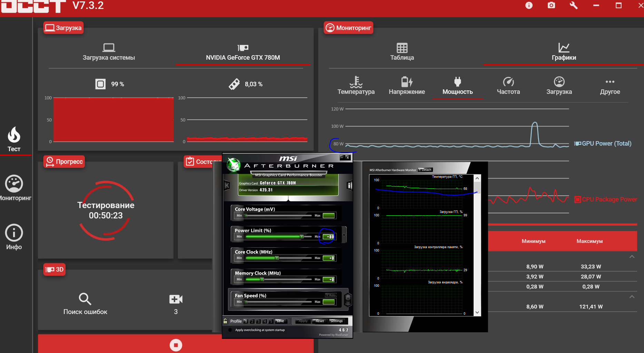Switch monitoring to Таблица view
This screenshot has width=644, height=353.
pyautogui.click(x=402, y=52)
